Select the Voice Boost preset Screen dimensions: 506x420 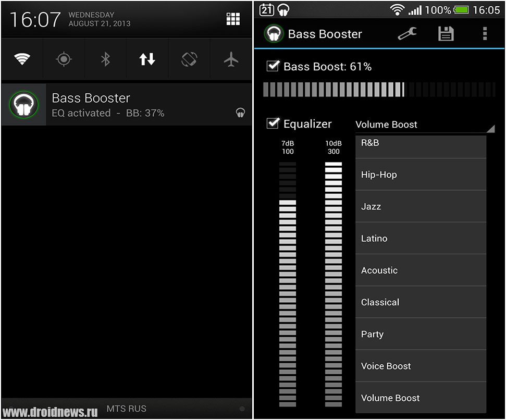coord(421,366)
